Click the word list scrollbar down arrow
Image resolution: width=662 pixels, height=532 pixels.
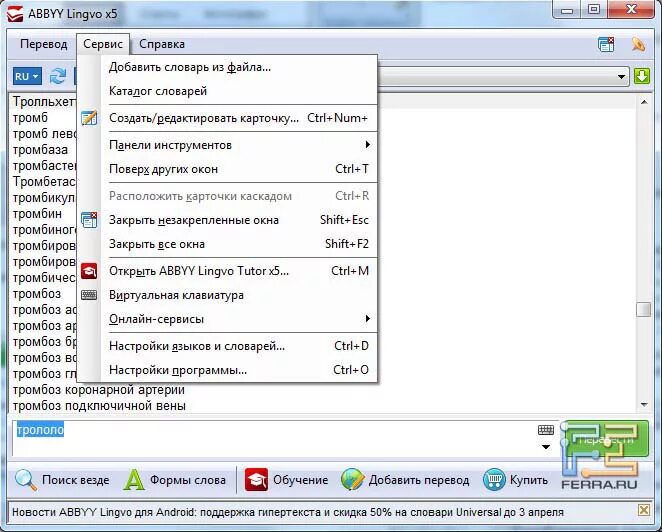(644, 404)
